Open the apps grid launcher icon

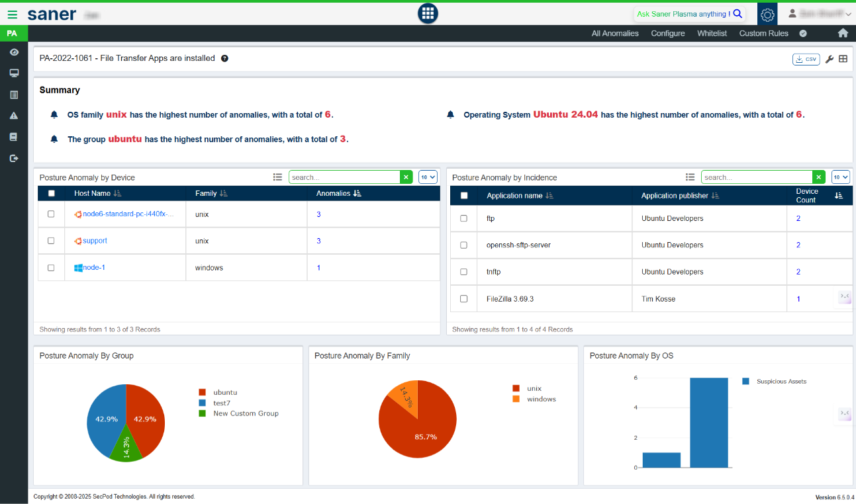428,13
